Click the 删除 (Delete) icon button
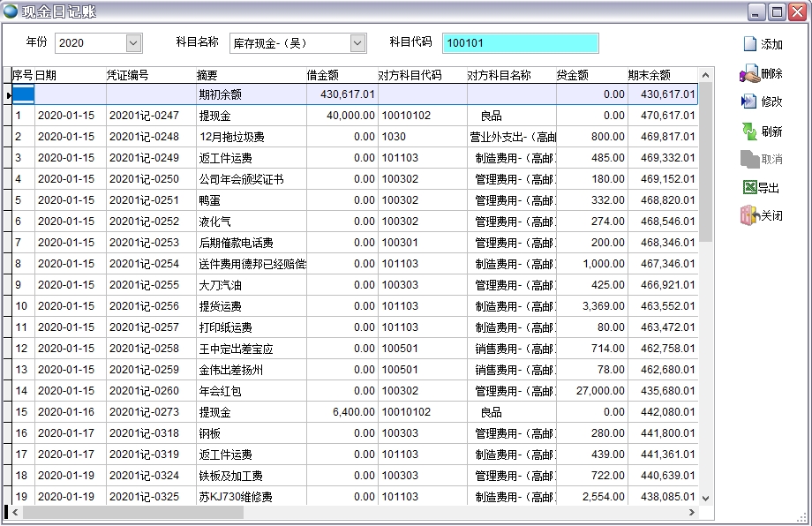This screenshot has height=526, width=812. 750,74
